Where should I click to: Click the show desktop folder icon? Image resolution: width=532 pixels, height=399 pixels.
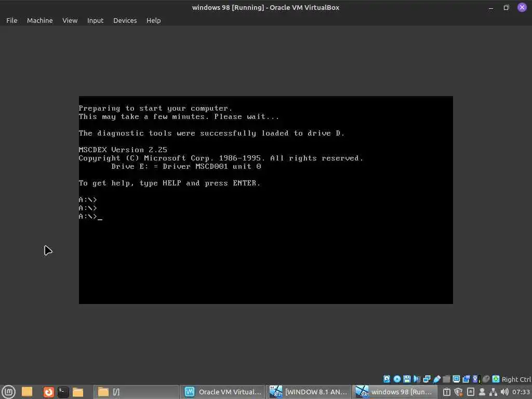[x=27, y=392]
